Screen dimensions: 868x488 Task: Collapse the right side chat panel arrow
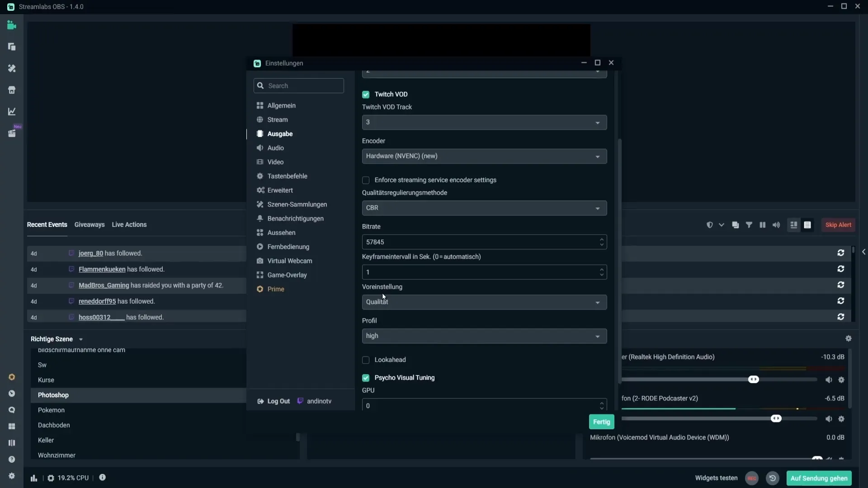click(x=863, y=252)
